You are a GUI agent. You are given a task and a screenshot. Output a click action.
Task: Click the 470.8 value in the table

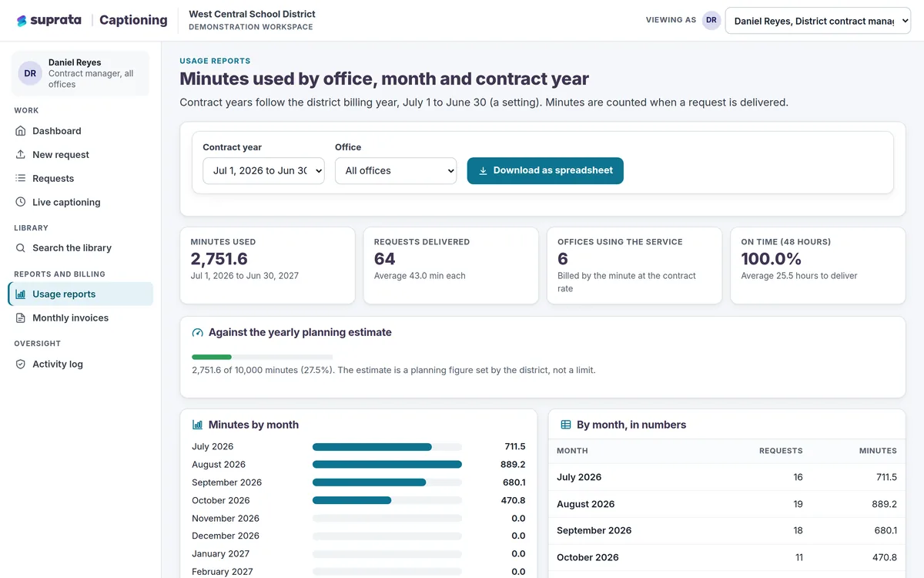(x=884, y=557)
